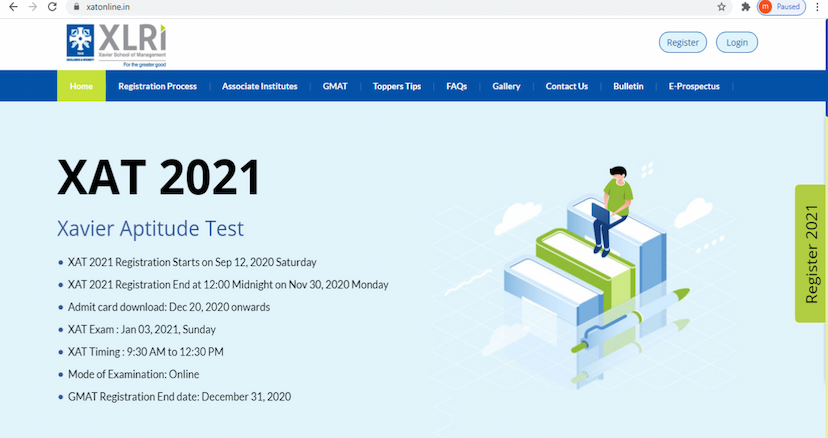Click the Admit card download line
Screen dimensions: 828x438
[x=169, y=307]
